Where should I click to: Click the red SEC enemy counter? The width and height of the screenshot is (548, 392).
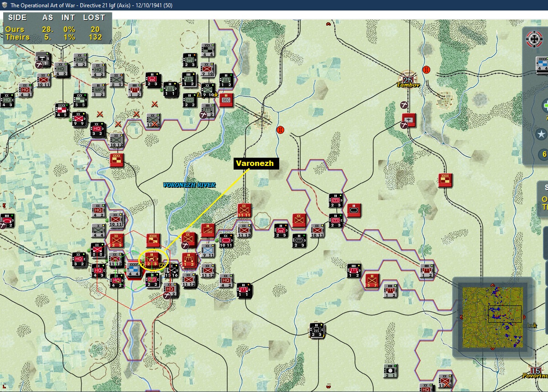[x=226, y=100]
